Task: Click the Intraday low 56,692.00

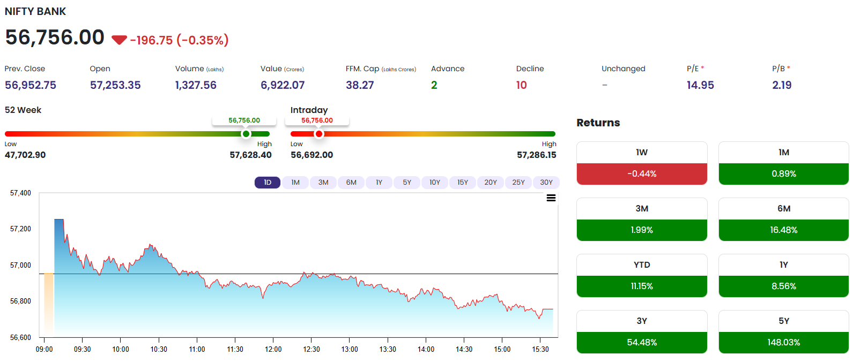Action: [x=311, y=155]
